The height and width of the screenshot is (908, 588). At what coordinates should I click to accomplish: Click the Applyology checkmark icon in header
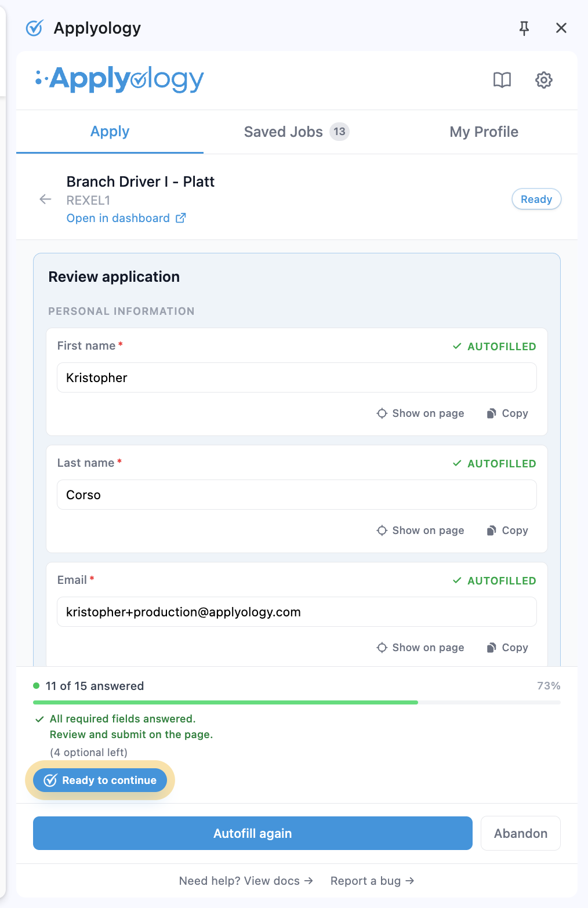tap(35, 28)
